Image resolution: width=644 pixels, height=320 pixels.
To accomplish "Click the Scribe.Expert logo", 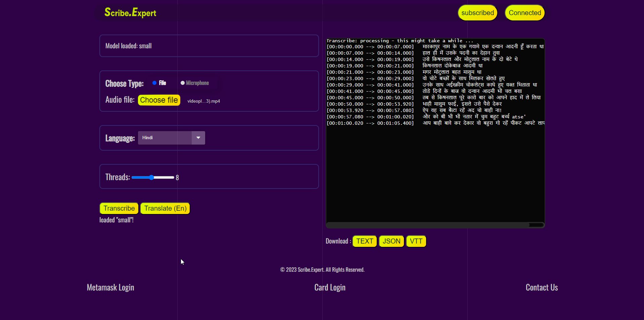I will point(130,13).
